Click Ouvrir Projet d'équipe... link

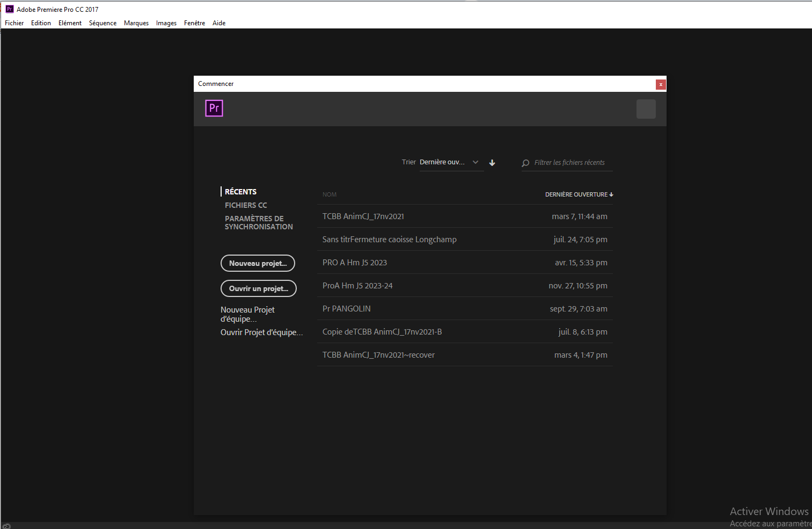pos(261,332)
